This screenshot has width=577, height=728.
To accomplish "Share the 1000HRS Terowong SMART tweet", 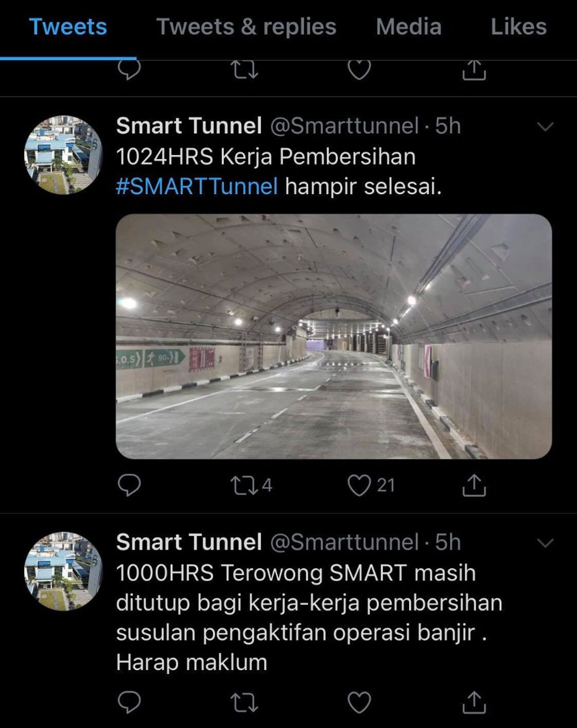I will click(x=474, y=702).
